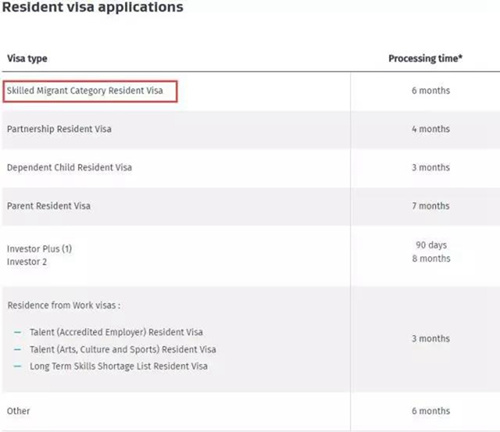Click the Other visa type row
500x432 pixels.
click(251, 411)
